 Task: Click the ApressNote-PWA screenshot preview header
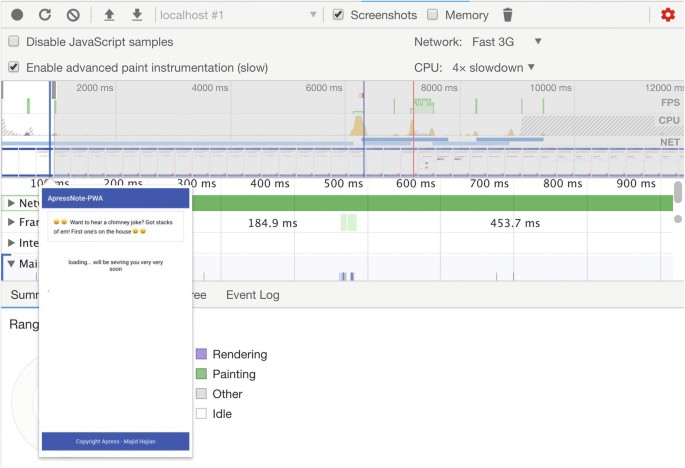[116, 198]
